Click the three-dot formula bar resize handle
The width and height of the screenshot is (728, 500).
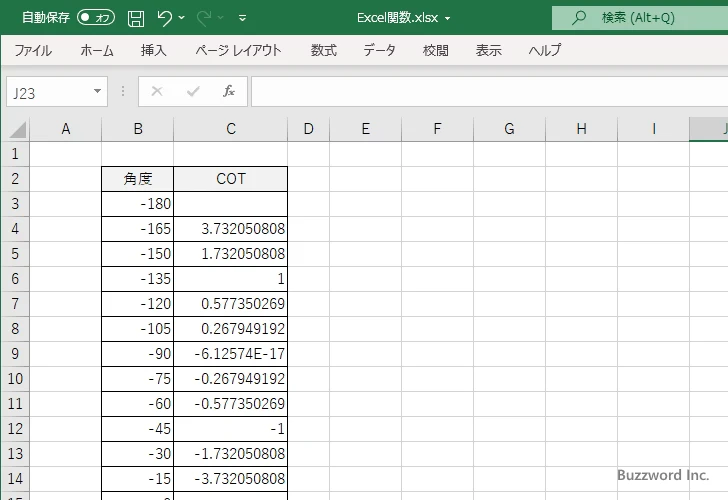[x=123, y=91]
